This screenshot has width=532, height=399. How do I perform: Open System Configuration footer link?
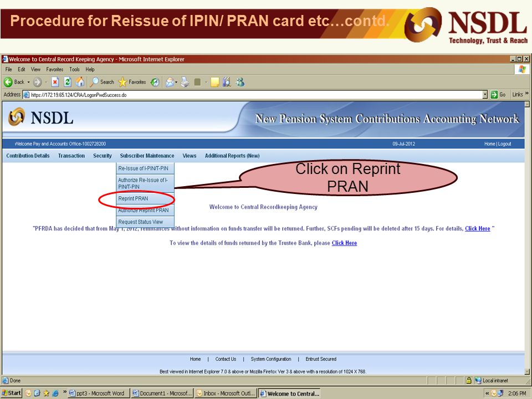point(271,359)
